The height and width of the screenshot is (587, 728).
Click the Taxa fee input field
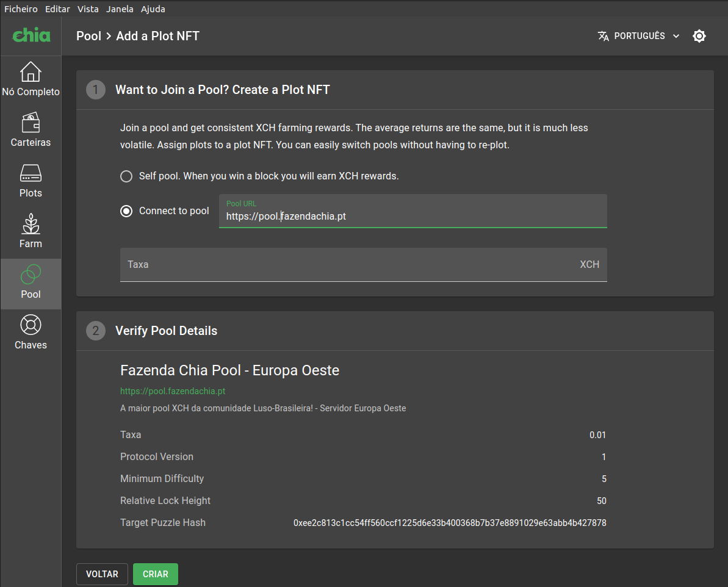pyautogui.click(x=364, y=265)
